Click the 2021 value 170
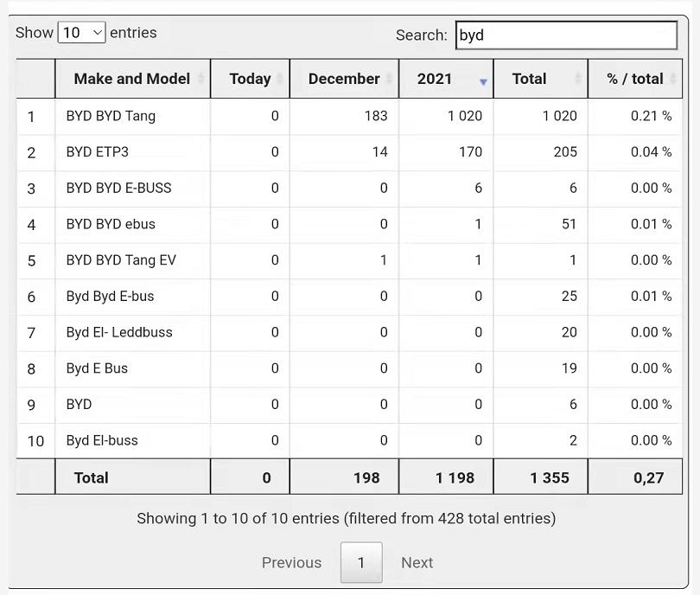The height and width of the screenshot is (595, 700). pyautogui.click(x=470, y=152)
